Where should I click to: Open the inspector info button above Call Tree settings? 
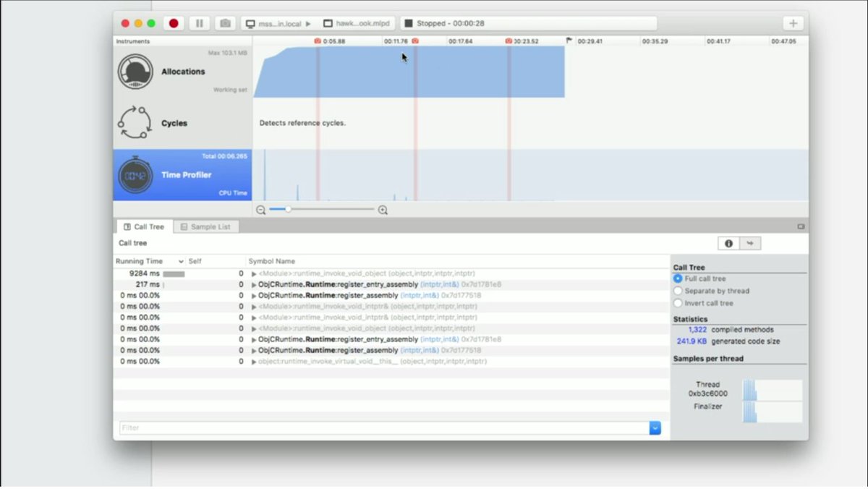[730, 243]
